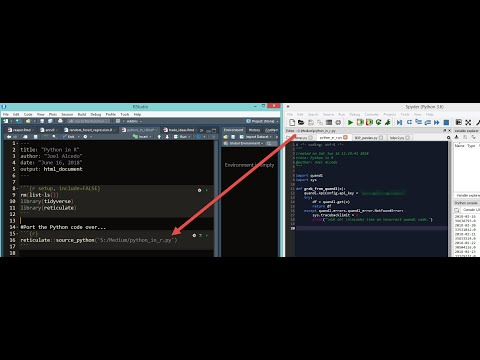Open the Addins dropdown in RStudio toolbar
The height and width of the screenshot is (360, 480).
click(134, 121)
